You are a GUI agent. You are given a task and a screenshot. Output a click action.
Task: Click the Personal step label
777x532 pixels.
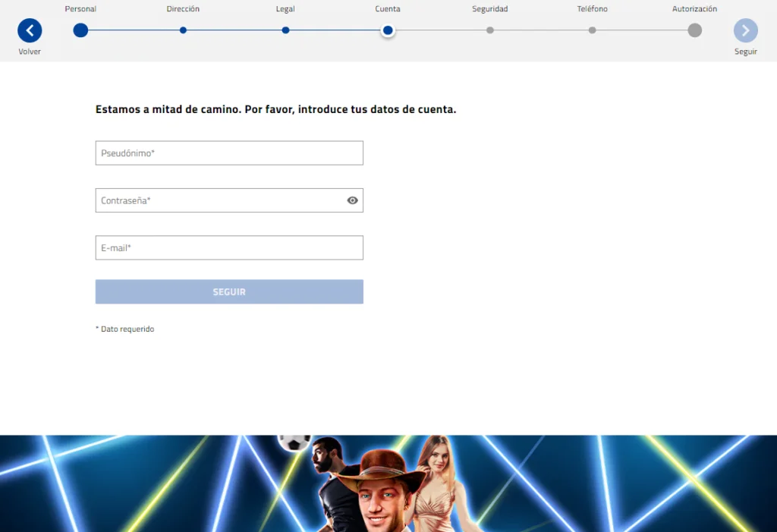point(80,9)
